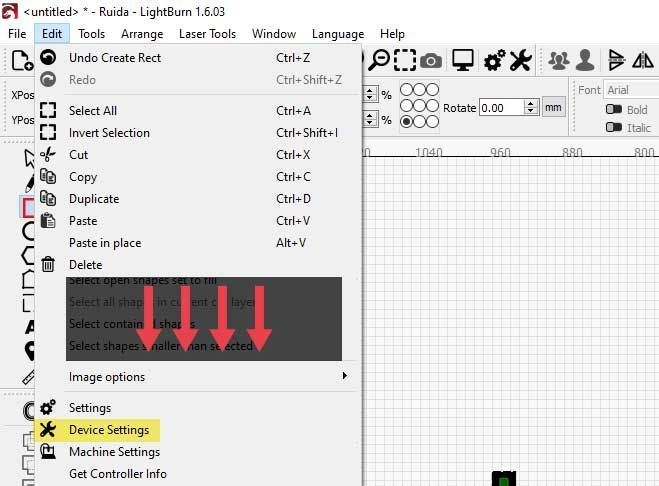The height and width of the screenshot is (486, 659).
Task: Select the bottom-center anchor radio button
Action: pos(419,122)
